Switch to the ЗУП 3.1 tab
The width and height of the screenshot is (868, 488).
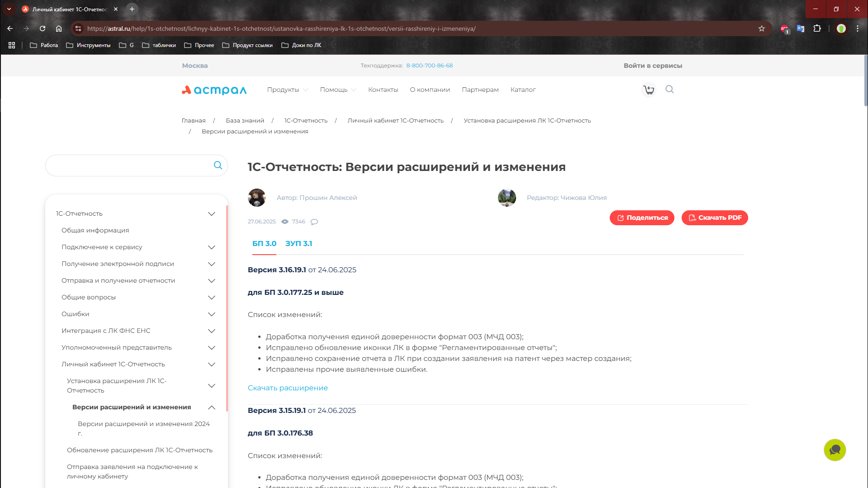[x=299, y=243]
